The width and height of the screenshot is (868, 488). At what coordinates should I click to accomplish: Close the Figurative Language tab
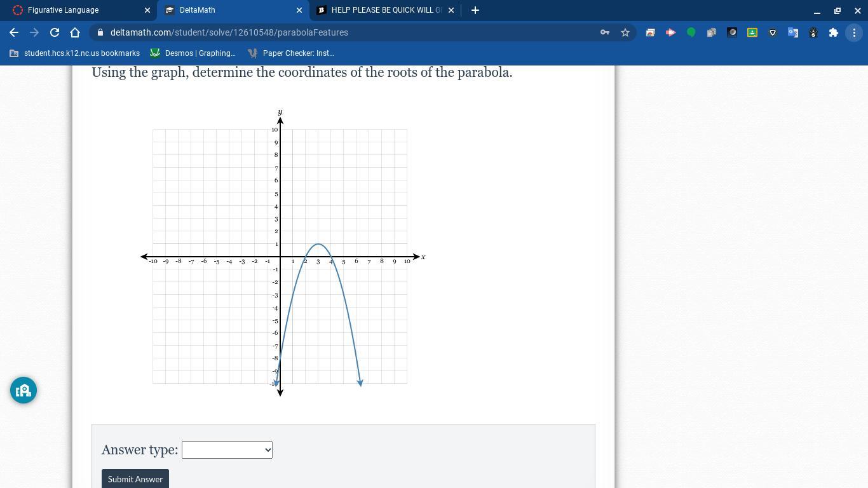(x=147, y=10)
